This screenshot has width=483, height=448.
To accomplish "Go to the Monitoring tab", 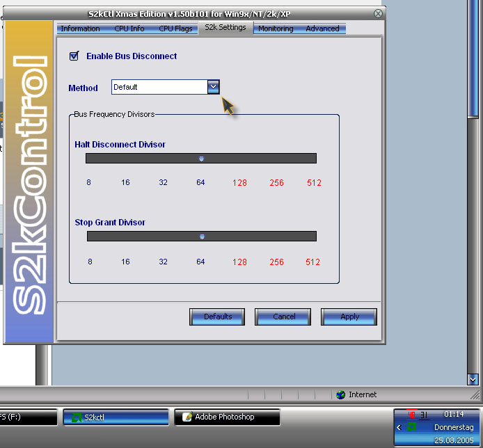I will click(276, 29).
